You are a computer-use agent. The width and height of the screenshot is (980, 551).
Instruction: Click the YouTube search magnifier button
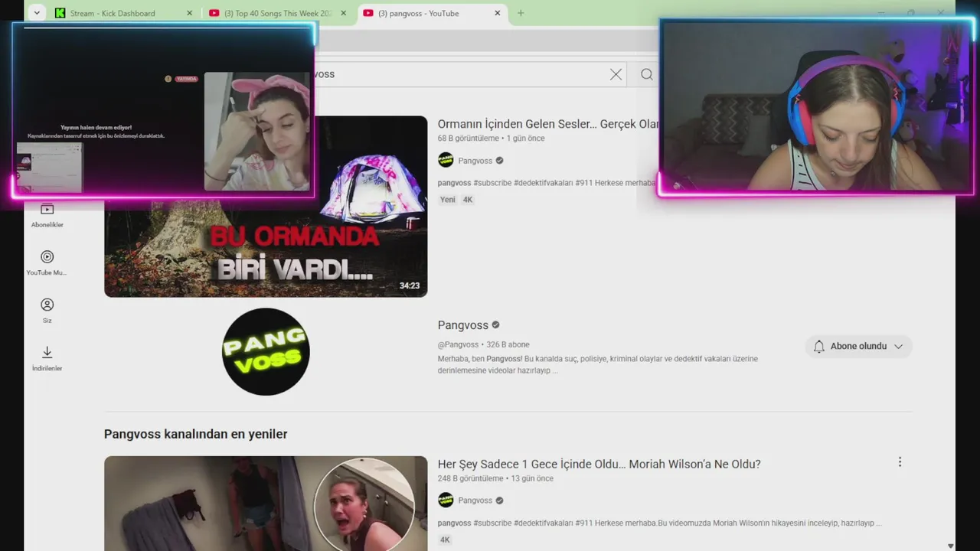click(646, 74)
